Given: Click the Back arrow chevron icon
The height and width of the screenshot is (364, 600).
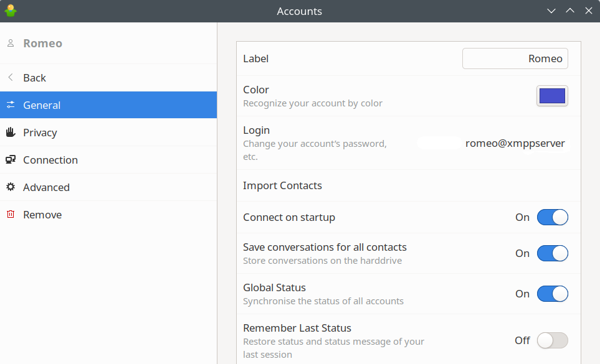Looking at the screenshot, I should [x=11, y=78].
